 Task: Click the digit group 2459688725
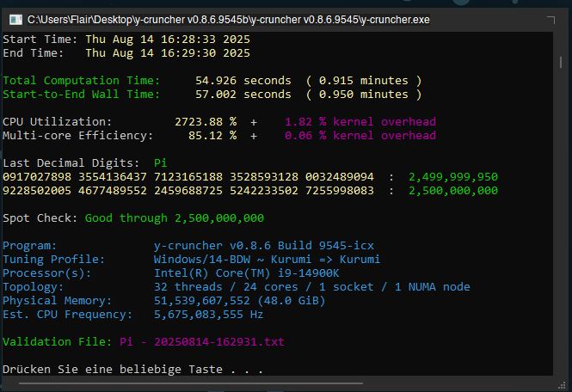[x=188, y=191]
